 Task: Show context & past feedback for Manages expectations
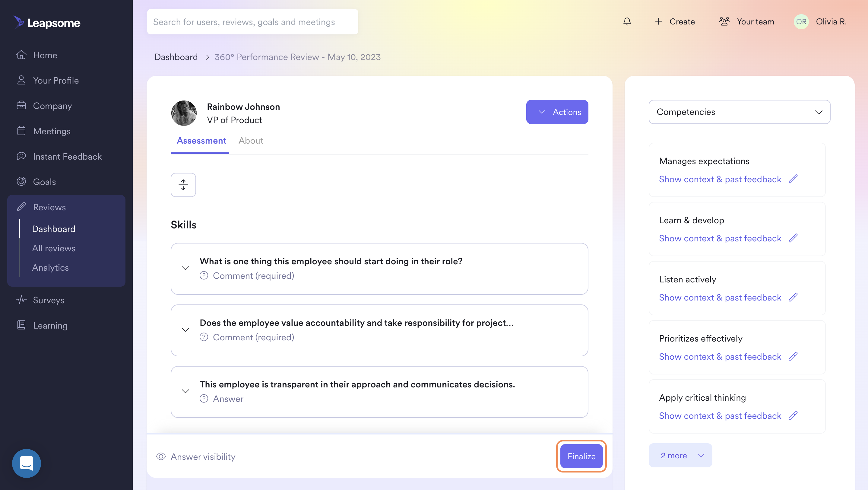click(720, 179)
